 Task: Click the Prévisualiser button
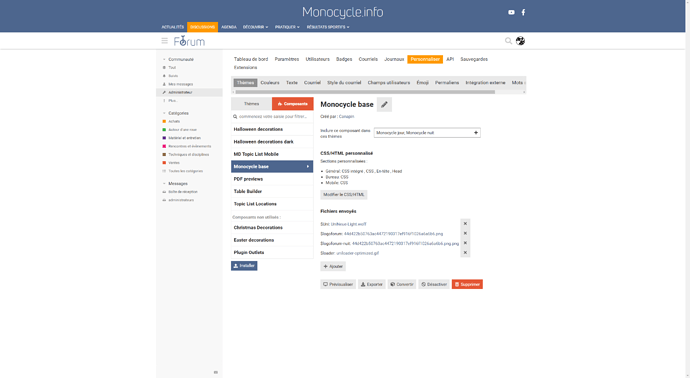pyautogui.click(x=338, y=284)
